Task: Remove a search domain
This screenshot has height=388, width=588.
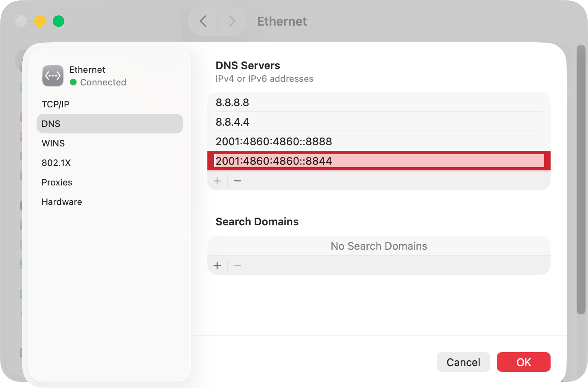Action: click(237, 265)
